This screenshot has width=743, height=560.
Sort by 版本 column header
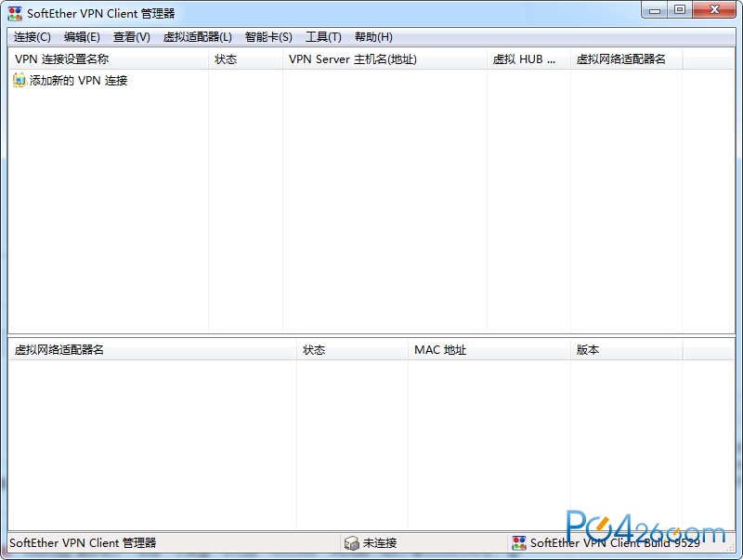626,350
